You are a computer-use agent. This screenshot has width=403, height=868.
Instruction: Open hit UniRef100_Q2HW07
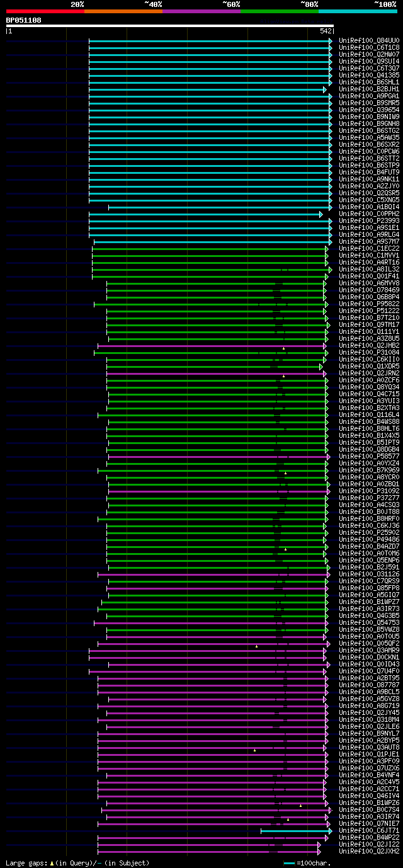[369, 54]
